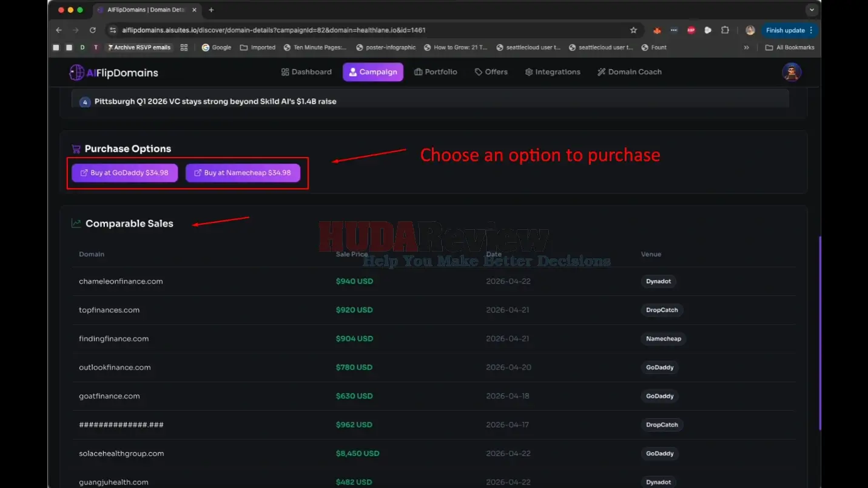Click the DropCatch badge for topfinances.com
Image resolution: width=868 pixels, height=488 pixels.
pyautogui.click(x=662, y=310)
